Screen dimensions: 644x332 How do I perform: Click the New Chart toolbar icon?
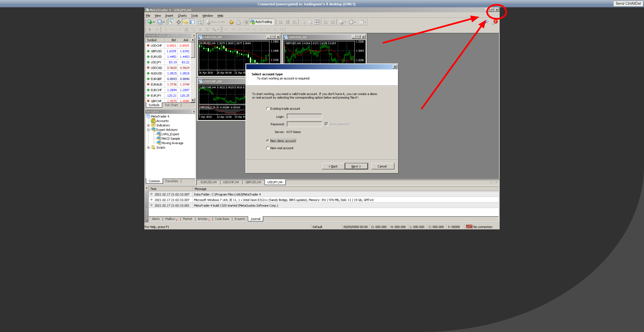(150, 22)
